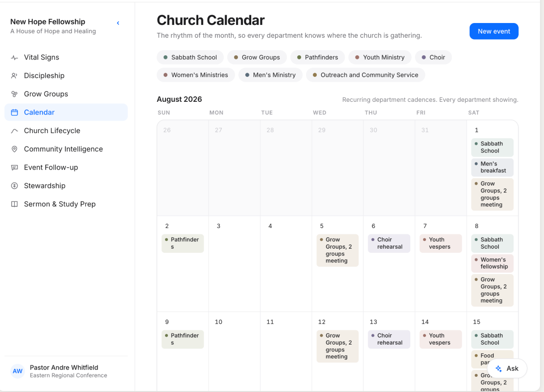Click the August 2026 month heading
The height and width of the screenshot is (392, 544).
coord(179,99)
